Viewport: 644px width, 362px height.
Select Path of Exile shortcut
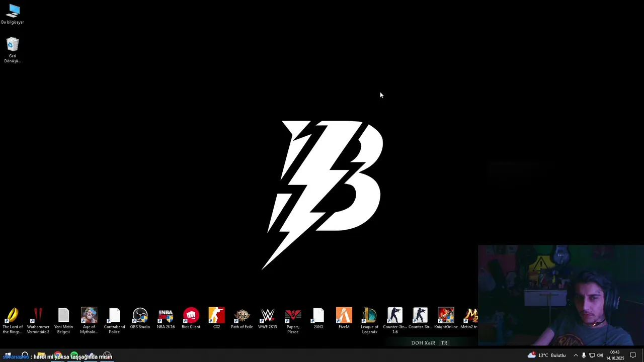click(242, 319)
